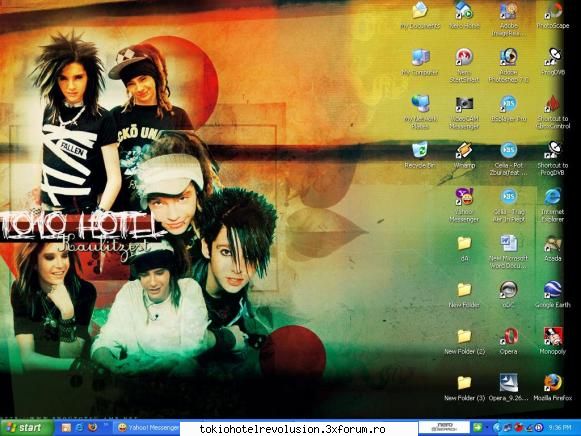Launch the Internet Explorer desktop icon
Image resolution: width=581 pixels, height=436 pixels.
click(x=552, y=205)
